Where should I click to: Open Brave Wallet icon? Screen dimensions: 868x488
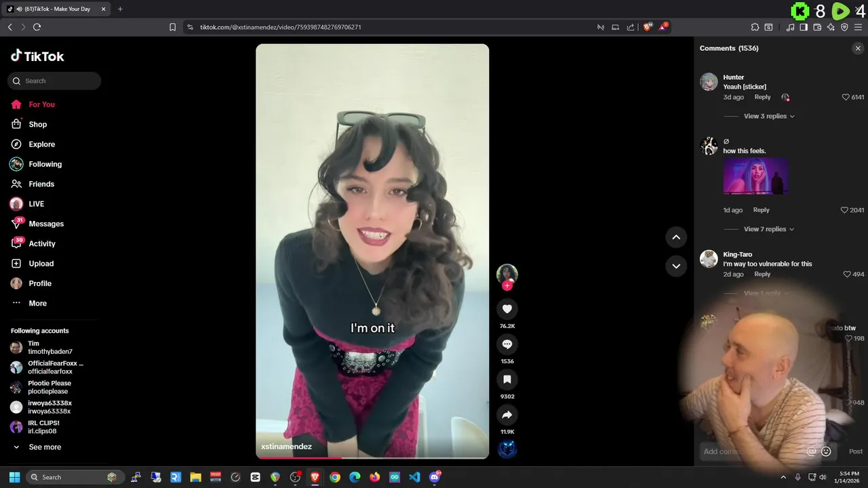(x=817, y=27)
